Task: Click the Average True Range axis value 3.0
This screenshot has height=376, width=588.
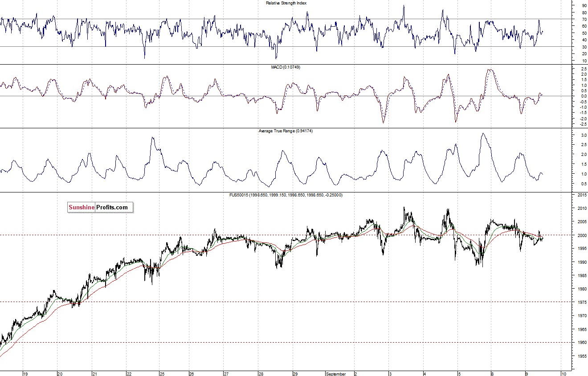Action: (x=584, y=135)
